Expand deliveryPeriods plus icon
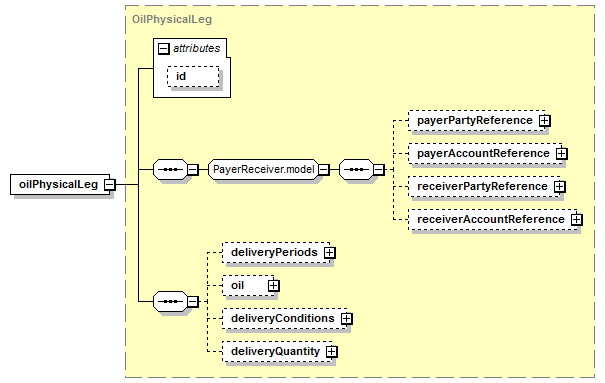 point(330,253)
